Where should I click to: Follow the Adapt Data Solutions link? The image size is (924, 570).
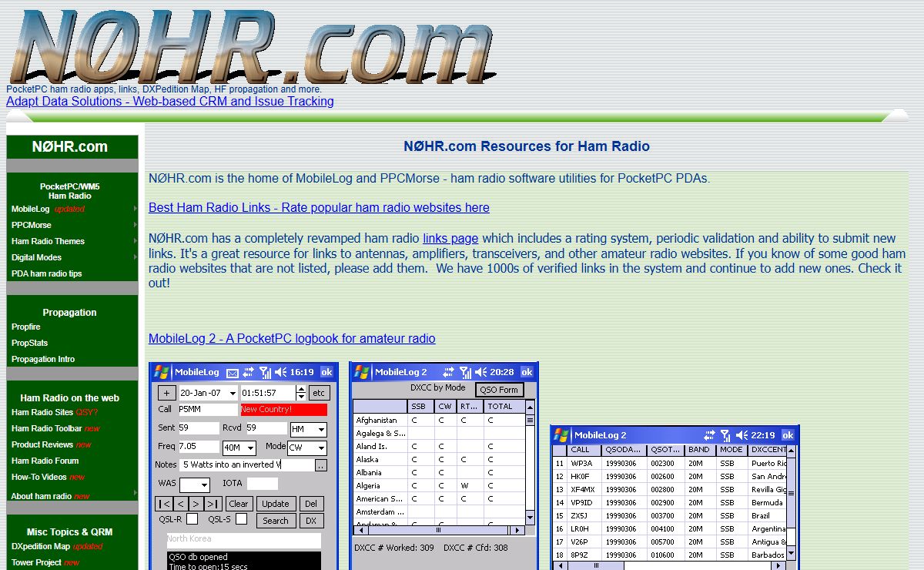(170, 101)
